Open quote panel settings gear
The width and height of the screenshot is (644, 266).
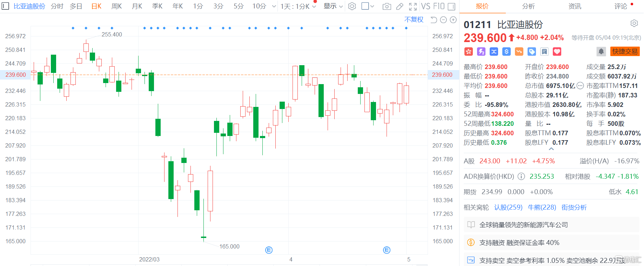coord(634,23)
